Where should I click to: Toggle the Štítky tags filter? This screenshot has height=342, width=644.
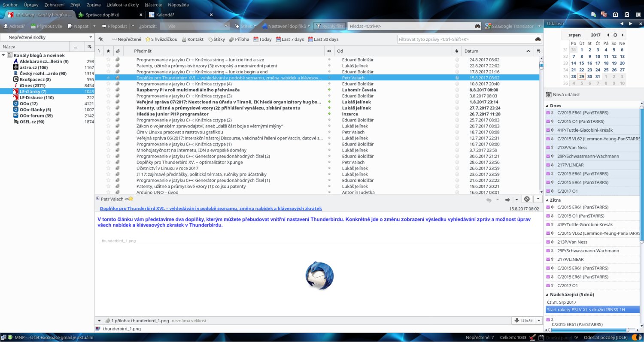[216, 39]
